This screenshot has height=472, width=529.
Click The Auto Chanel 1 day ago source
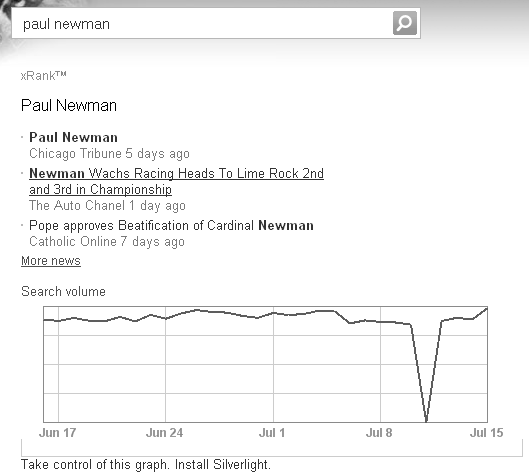[107, 205]
